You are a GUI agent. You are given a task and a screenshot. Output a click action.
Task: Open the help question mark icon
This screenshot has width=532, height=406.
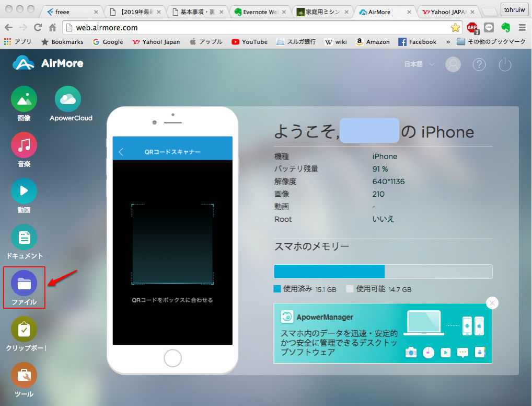479,64
